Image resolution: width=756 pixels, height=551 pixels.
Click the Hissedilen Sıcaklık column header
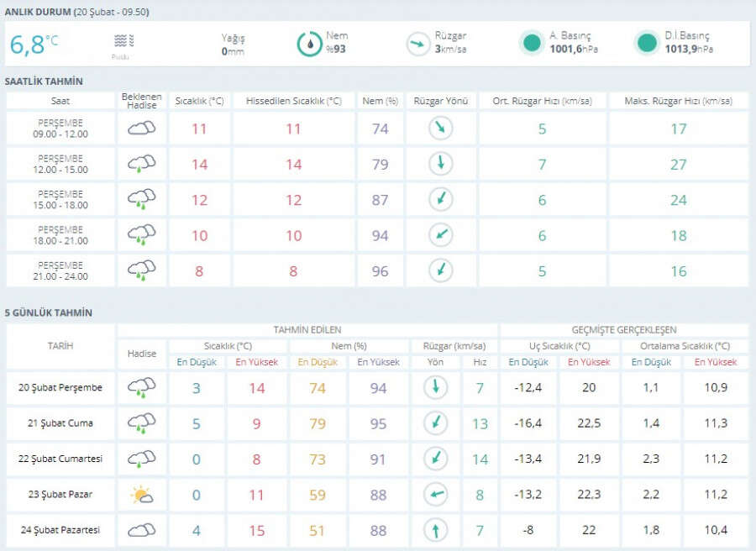(x=293, y=101)
